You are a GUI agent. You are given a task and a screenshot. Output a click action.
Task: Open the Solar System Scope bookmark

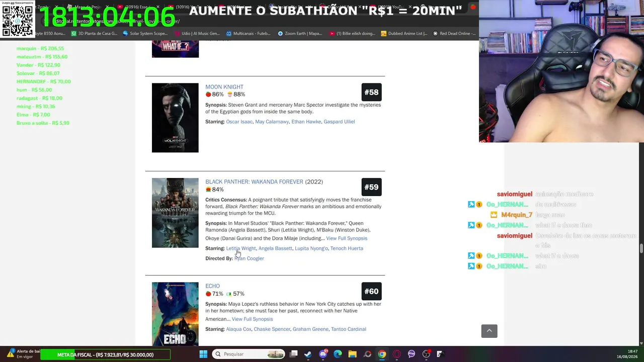145,34
